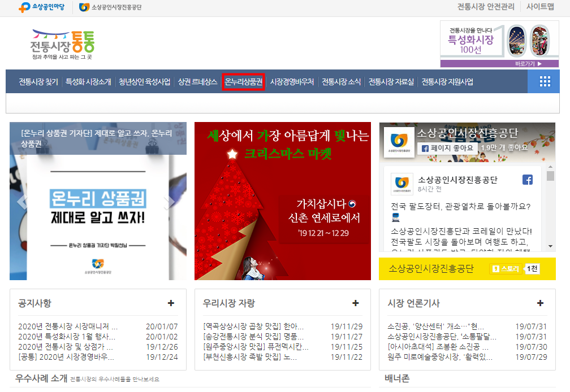Click the 1.9만 개 좋아요 count
The height and width of the screenshot is (392, 570).
[504, 148]
